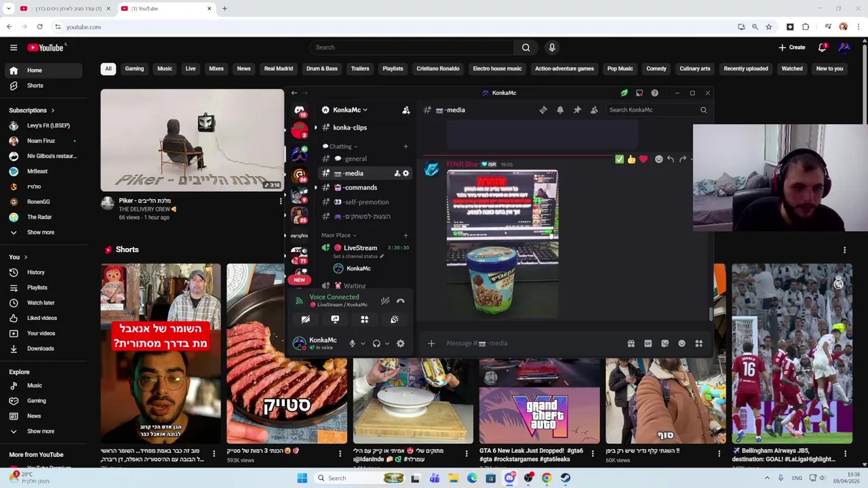Open MrBeast channel subscription
This screenshot has height=488, width=868.
point(44,171)
